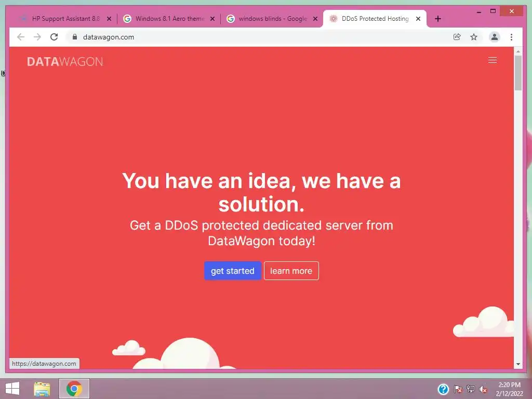This screenshot has height=399, width=532.
Task: Open File Explorer from taskbar
Action: point(42,389)
